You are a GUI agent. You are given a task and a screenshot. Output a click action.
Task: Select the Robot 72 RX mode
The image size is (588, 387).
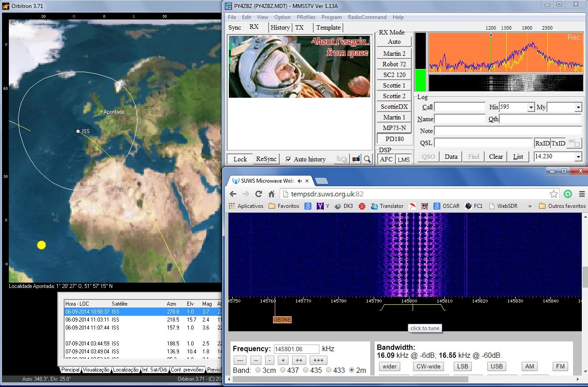coord(394,64)
